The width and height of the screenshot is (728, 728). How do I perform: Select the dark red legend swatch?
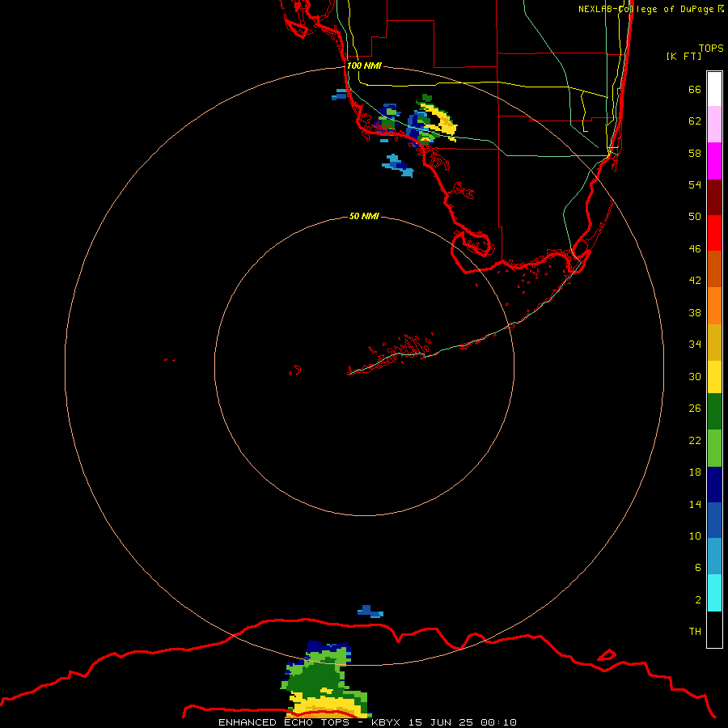pos(714,197)
